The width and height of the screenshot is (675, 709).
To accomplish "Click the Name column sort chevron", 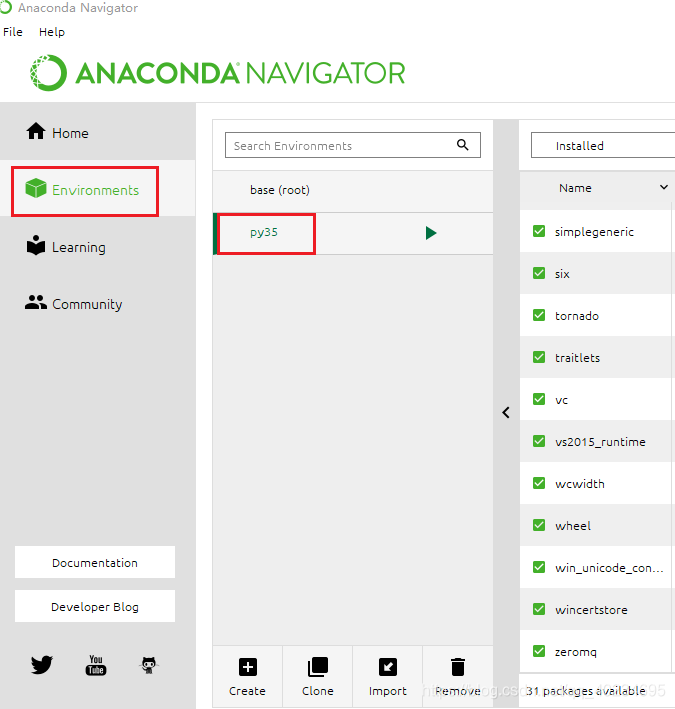I will pos(664,187).
